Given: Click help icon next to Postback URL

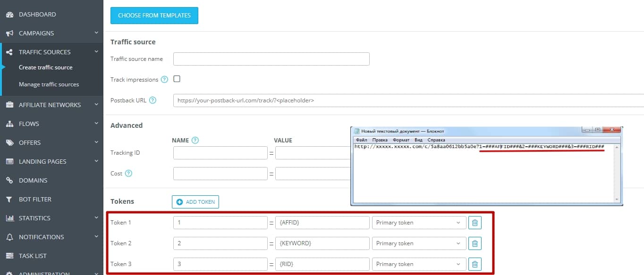Looking at the screenshot, I should tap(152, 100).
